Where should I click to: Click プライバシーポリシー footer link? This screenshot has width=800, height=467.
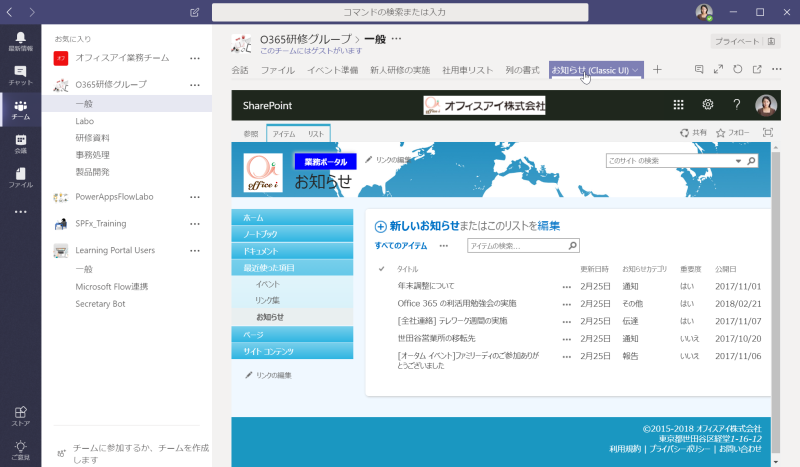tap(680, 449)
